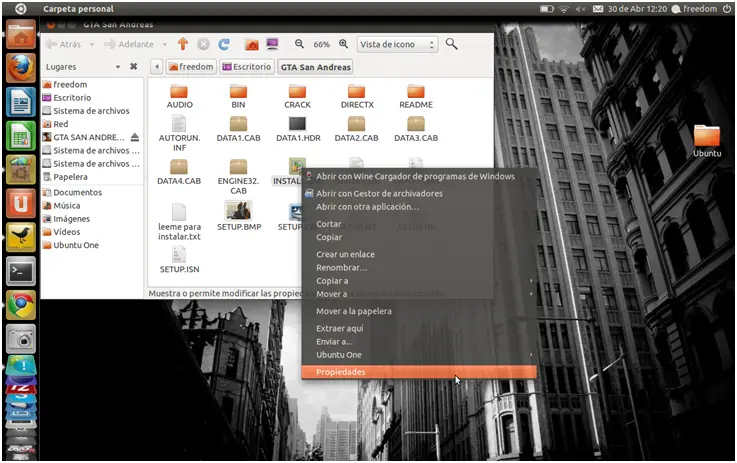The image size is (737, 463).
Task: Zoom out the icon view
Action: (299, 44)
